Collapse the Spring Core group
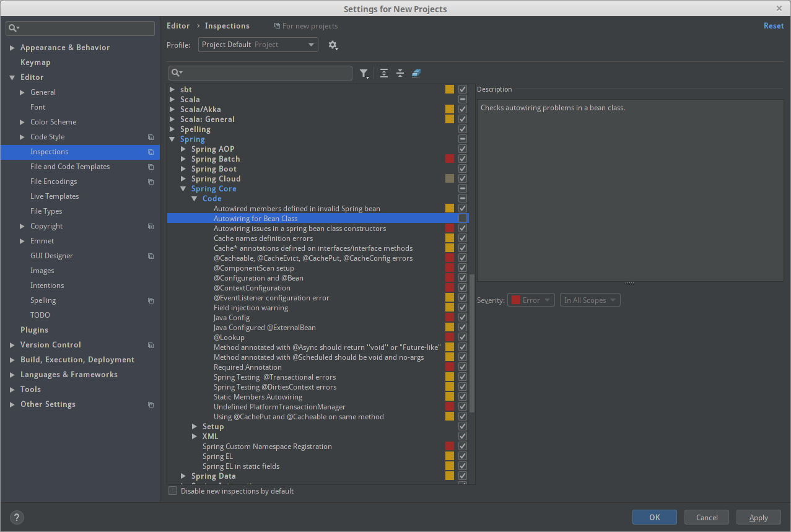This screenshot has width=791, height=532. click(183, 189)
